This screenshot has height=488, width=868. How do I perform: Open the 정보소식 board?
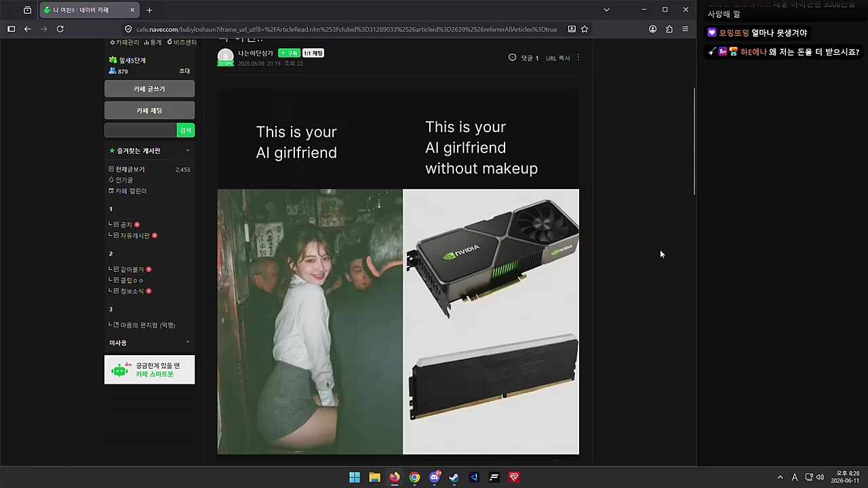pos(132,291)
